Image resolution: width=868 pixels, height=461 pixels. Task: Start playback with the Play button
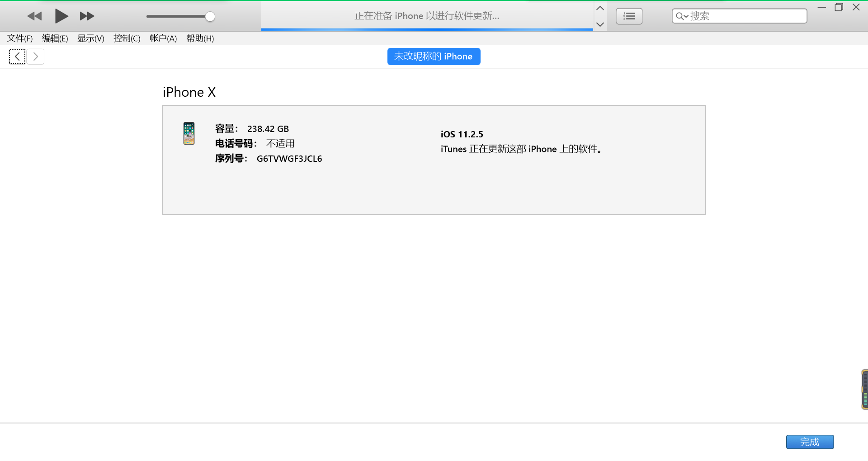(61, 16)
